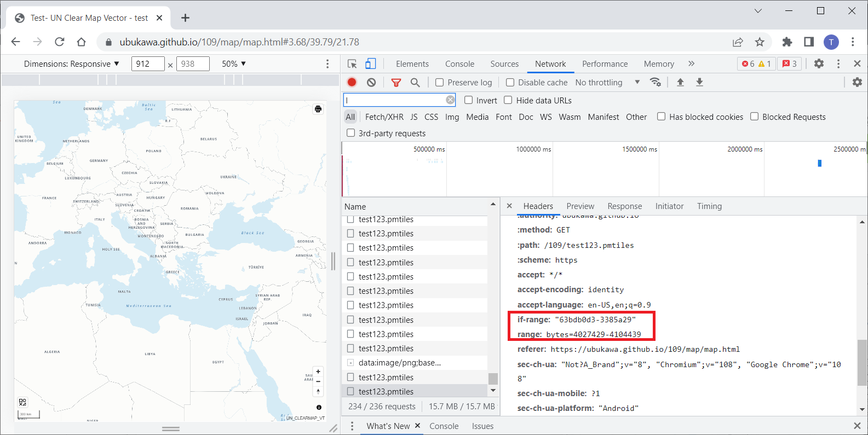This screenshot has width=868, height=435.
Task: Open the Memory tab
Action: (659, 64)
